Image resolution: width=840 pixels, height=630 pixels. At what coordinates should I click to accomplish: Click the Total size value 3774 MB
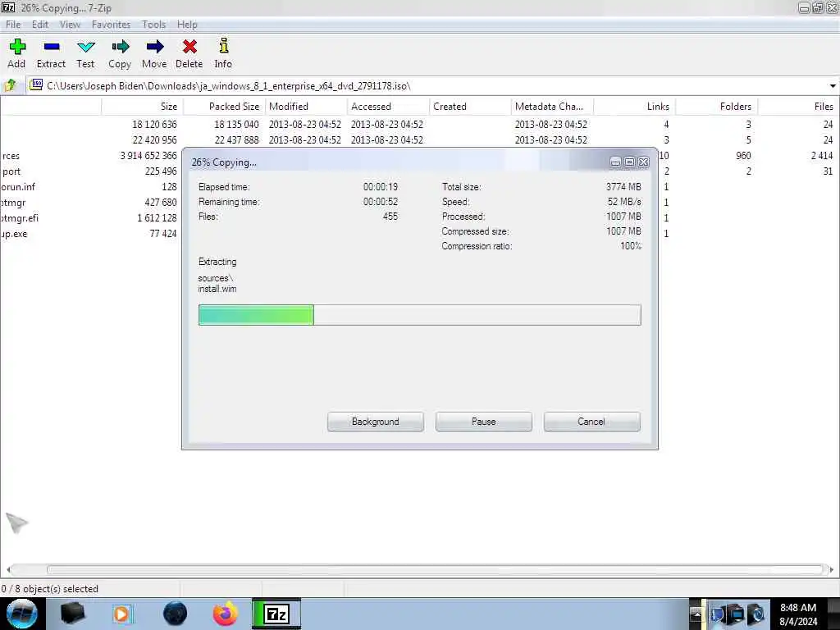click(x=623, y=187)
